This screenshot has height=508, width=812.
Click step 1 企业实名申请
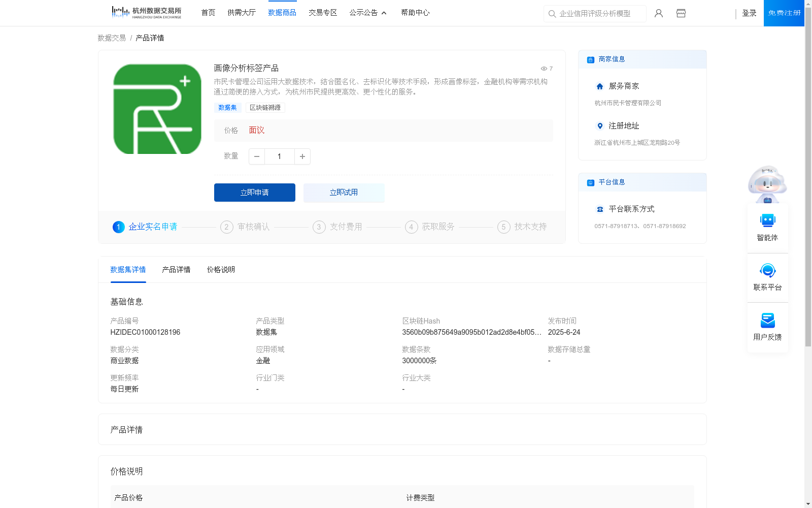click(145, 227)
